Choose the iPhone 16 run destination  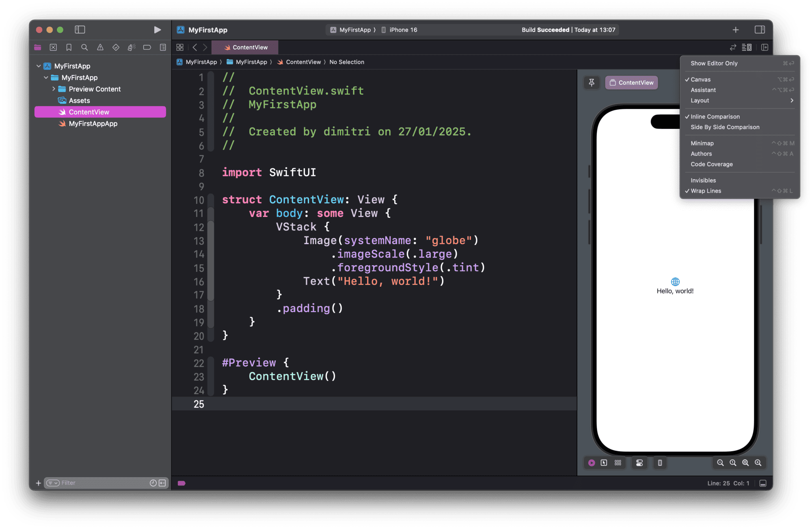pyautogui.click(x=399, y=30)
